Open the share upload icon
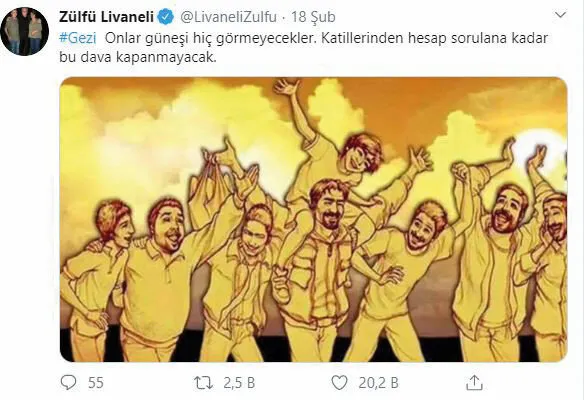This screenshot has height=400, width=584. click(474, 382)
